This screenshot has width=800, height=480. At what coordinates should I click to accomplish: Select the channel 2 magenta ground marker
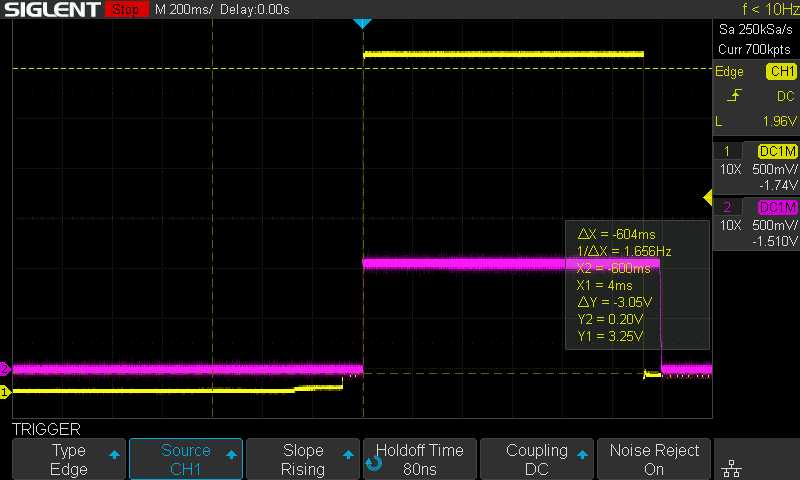[x=5, y=368]
